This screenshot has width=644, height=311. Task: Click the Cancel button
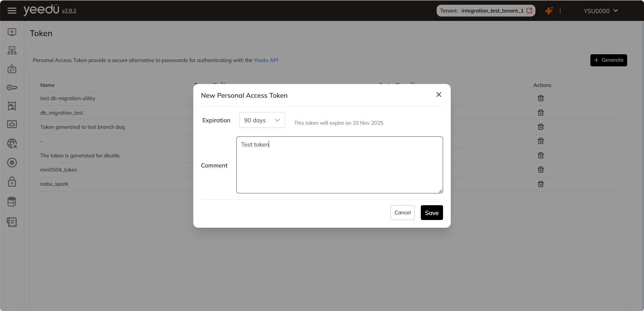pyautogui.click(x=402, y=213)
